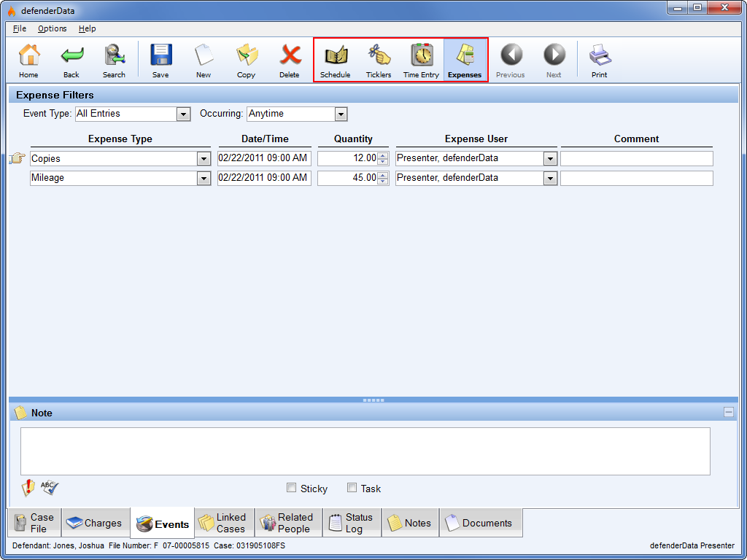Screen dimensions: 747x560
Task: Switch to the Notes tab
Action: click(x=410, y=523)
